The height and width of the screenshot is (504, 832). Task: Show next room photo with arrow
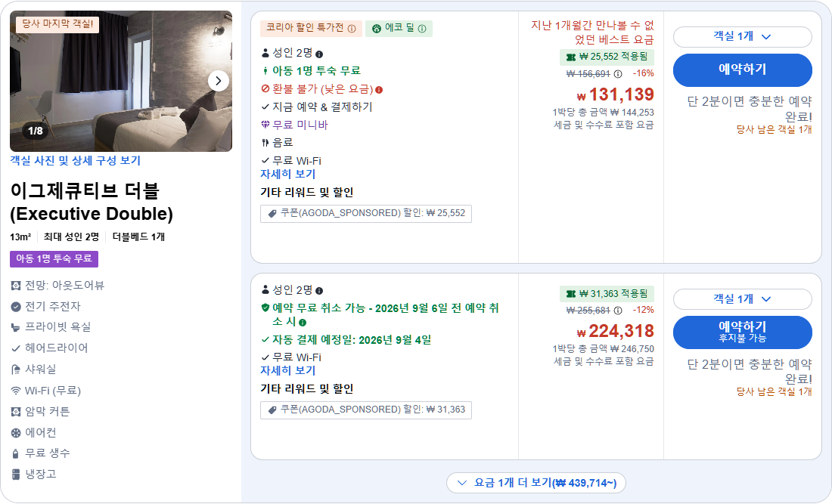point(218,81)
